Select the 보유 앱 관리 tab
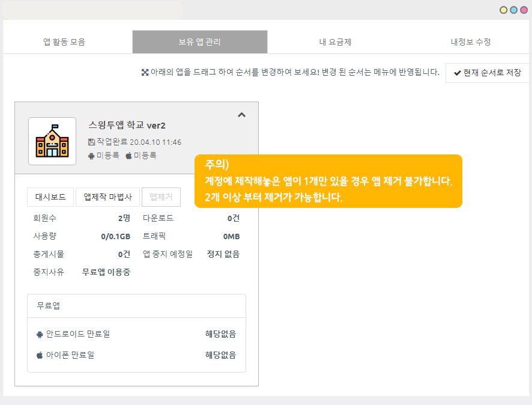The image size is (532, 405). point(199,42)
